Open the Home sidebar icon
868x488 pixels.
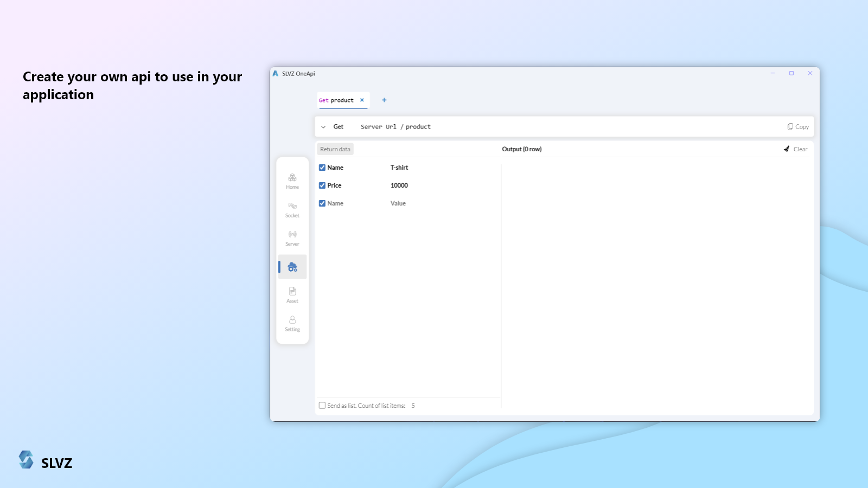click(x=292, y=181)
